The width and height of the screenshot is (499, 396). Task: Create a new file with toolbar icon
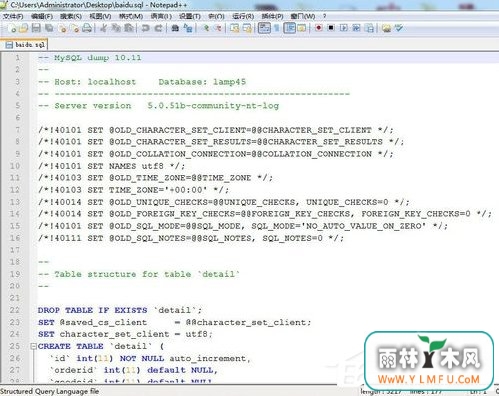click(x=12, y=29)
